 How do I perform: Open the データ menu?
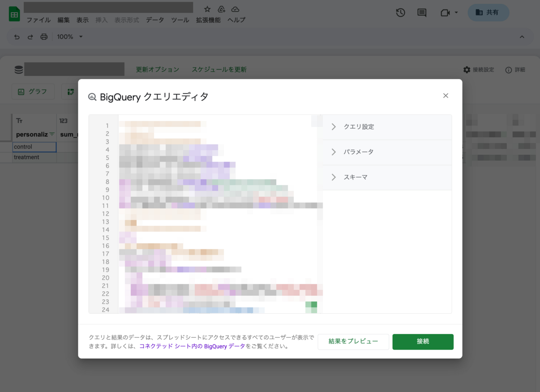click(x=155, y=20)
